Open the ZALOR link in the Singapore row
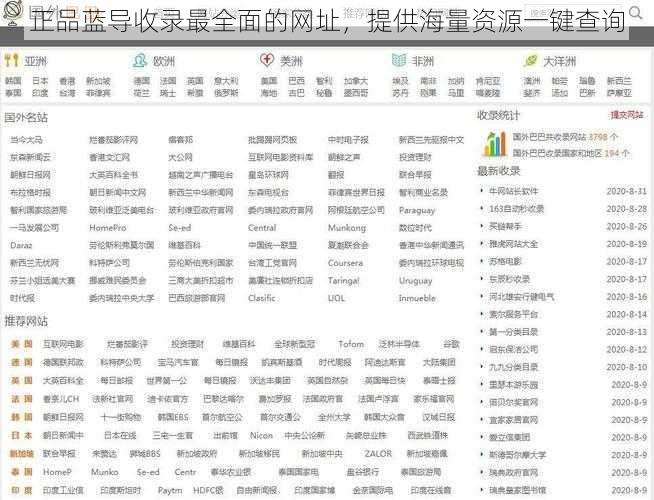Viewport: 654px width, 500px height. pyautogui.click(x=377, y=453)
